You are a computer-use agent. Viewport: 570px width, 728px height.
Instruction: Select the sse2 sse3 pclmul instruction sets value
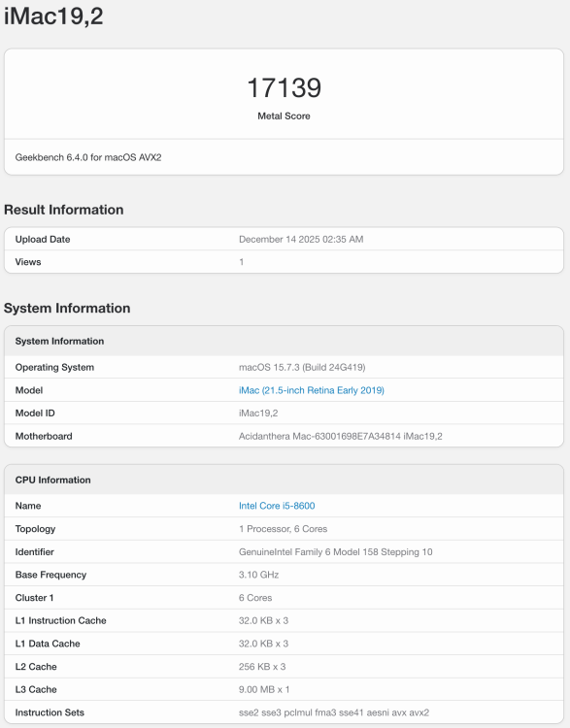tap(334, 712)
